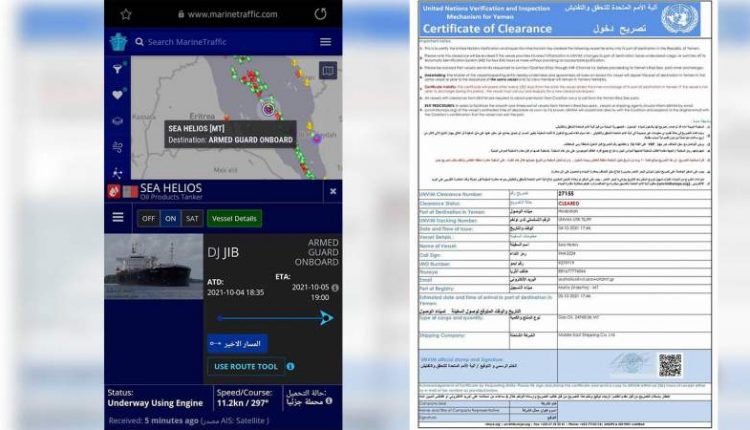Show the wind weather overlay icon
The height and width of the screenshot is (430, 750).
tap(118, 147)
